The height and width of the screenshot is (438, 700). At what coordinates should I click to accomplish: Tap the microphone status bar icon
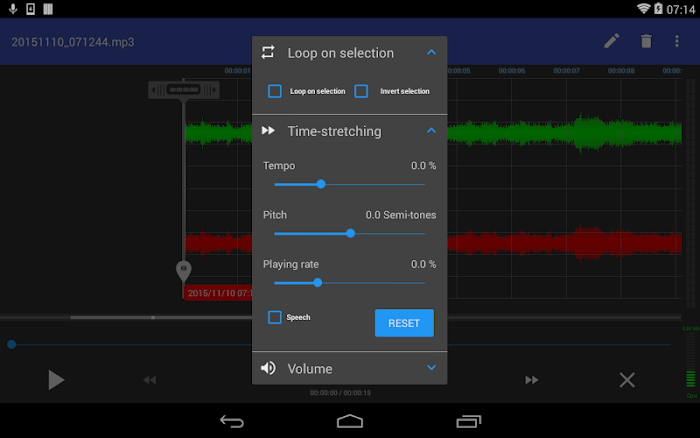click(x=13, y=9)
